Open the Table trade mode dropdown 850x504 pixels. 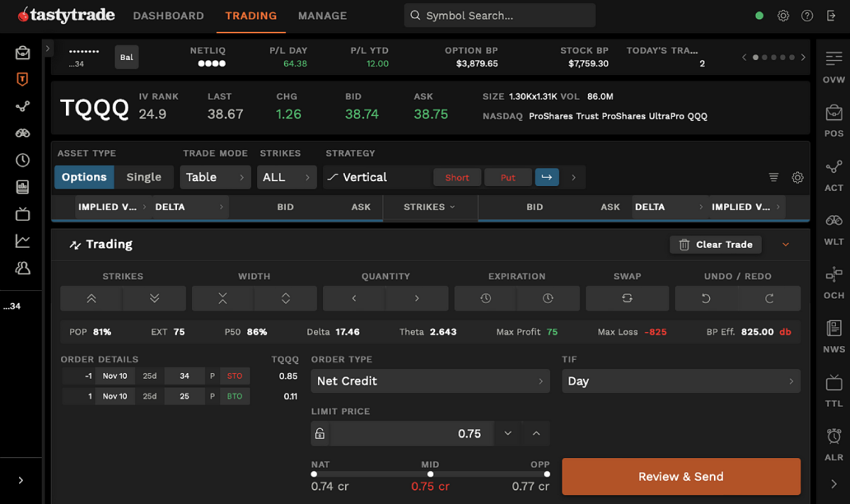point(215,177)
